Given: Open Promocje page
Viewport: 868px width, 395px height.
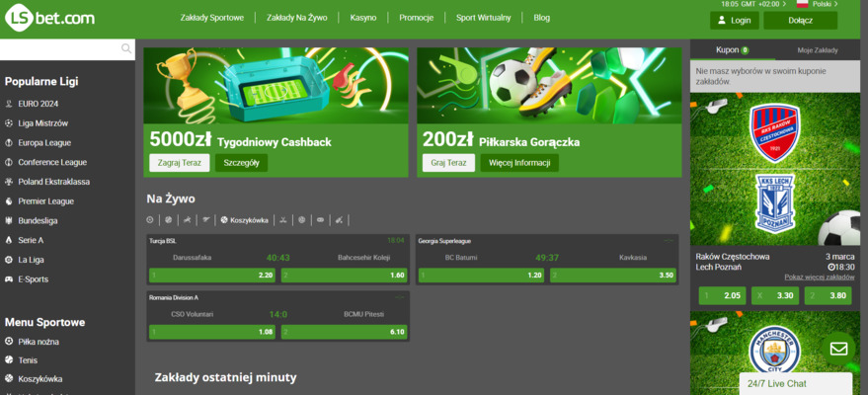Looking at the screenshot, I should tap(417, 18).
